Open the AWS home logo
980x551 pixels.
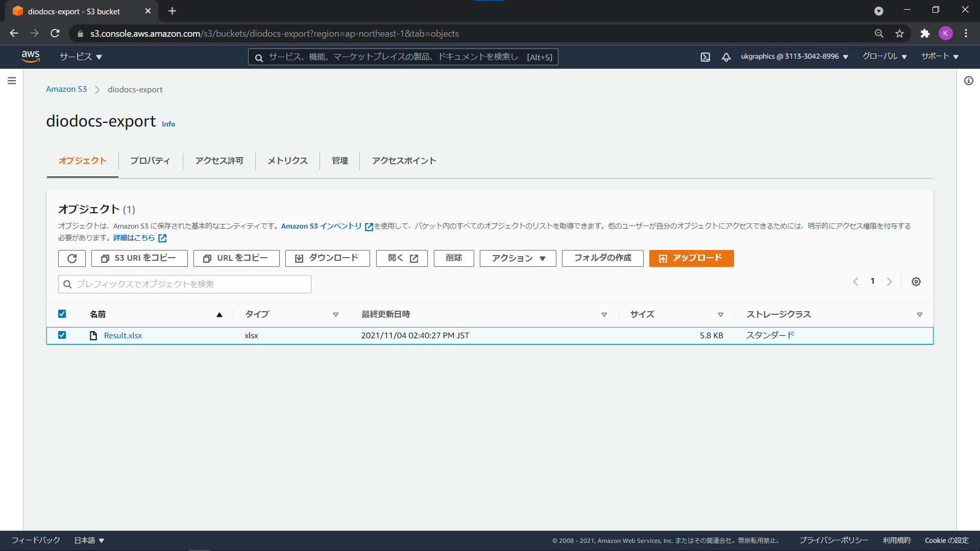[x=31, y=57]
